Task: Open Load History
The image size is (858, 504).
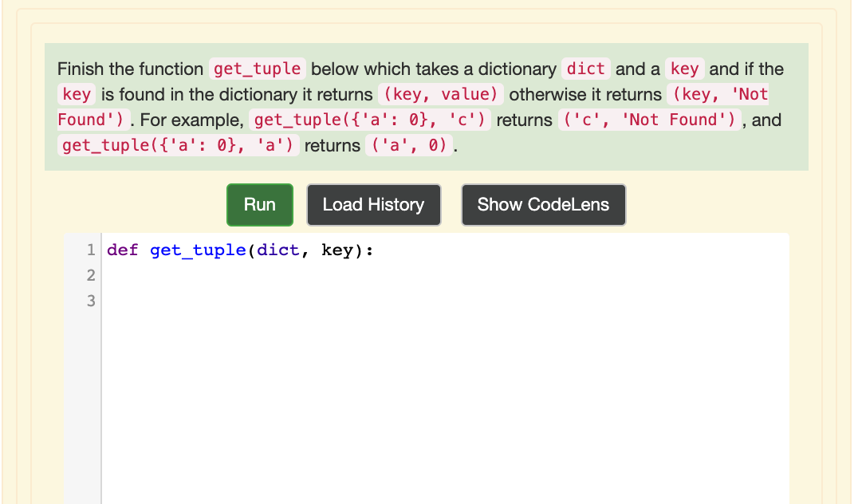Action: pyautogui.click(x=373, y=205)
